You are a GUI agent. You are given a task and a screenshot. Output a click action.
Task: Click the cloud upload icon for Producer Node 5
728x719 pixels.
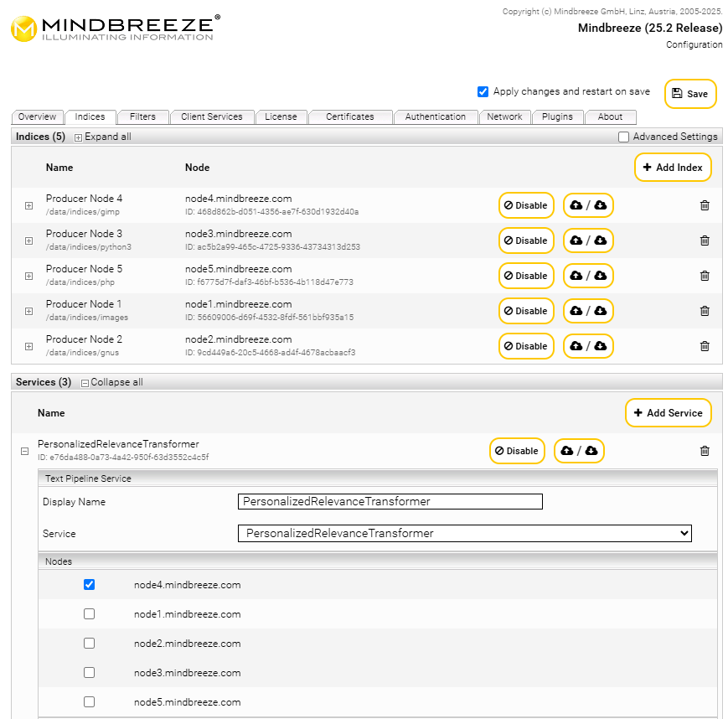(576, 276)
